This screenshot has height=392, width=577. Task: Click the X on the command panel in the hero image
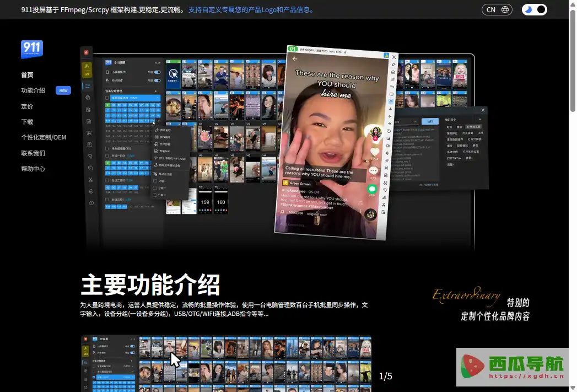pos(483,110)
